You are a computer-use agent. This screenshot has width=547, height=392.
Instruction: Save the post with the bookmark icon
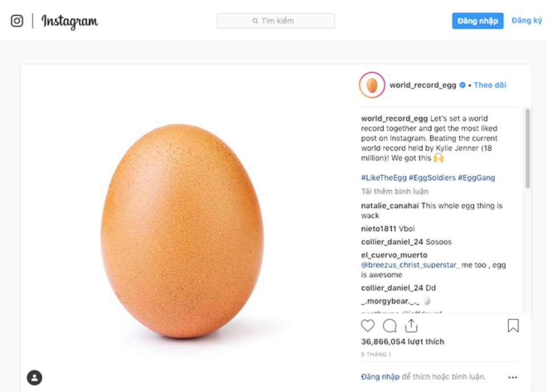pyautogui.click(x=513, y=325)
